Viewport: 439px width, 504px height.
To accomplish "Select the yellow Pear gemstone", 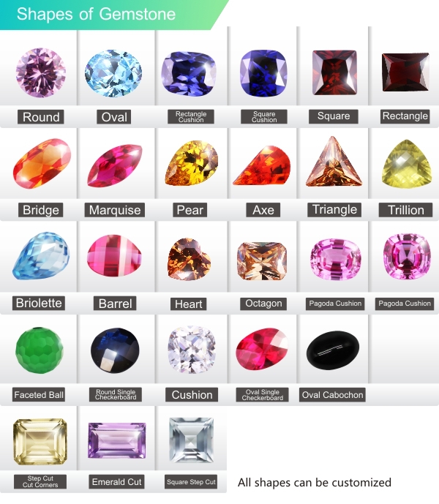I will coord(192,163).
